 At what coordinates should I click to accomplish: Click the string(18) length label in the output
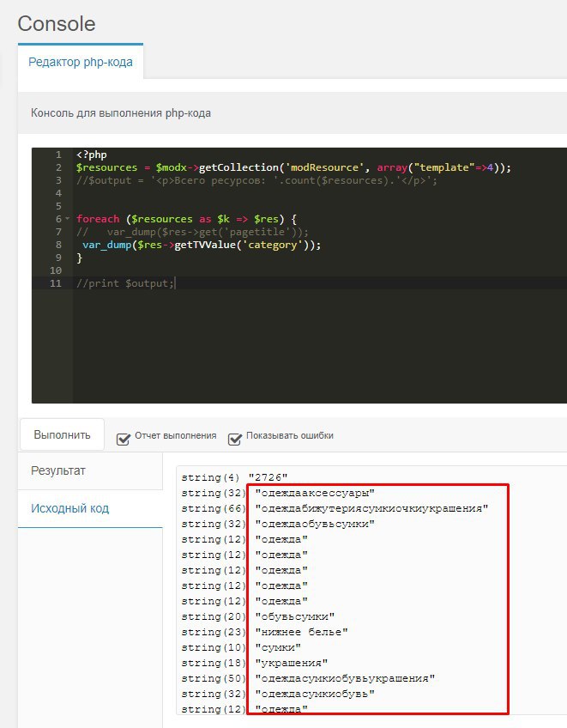pyautogui.click(x=214, y=663)
